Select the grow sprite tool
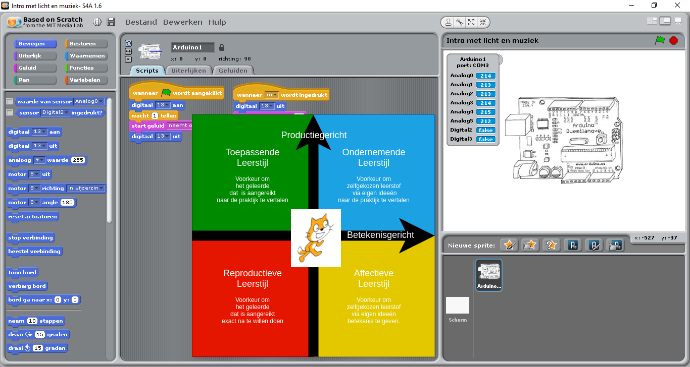 (x=471, y=22)
